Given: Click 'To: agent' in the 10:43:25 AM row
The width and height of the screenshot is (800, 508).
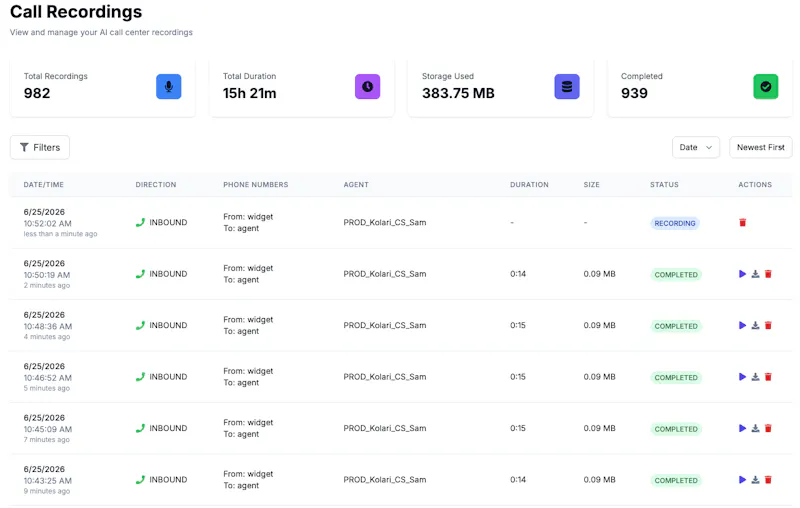Looking at the screenshot, I should pos(241,486).
